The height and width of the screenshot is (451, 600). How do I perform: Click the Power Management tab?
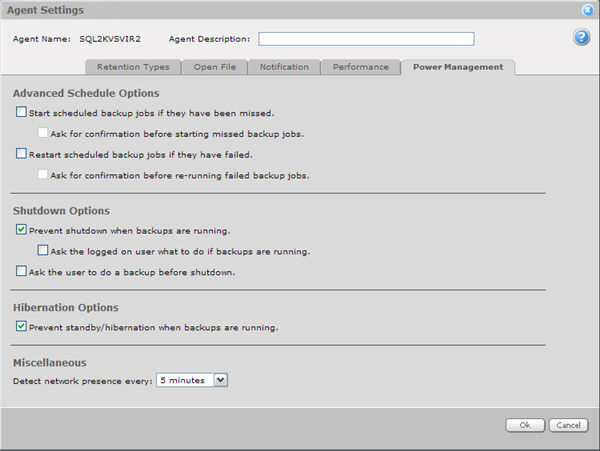(x=458, y=67)
